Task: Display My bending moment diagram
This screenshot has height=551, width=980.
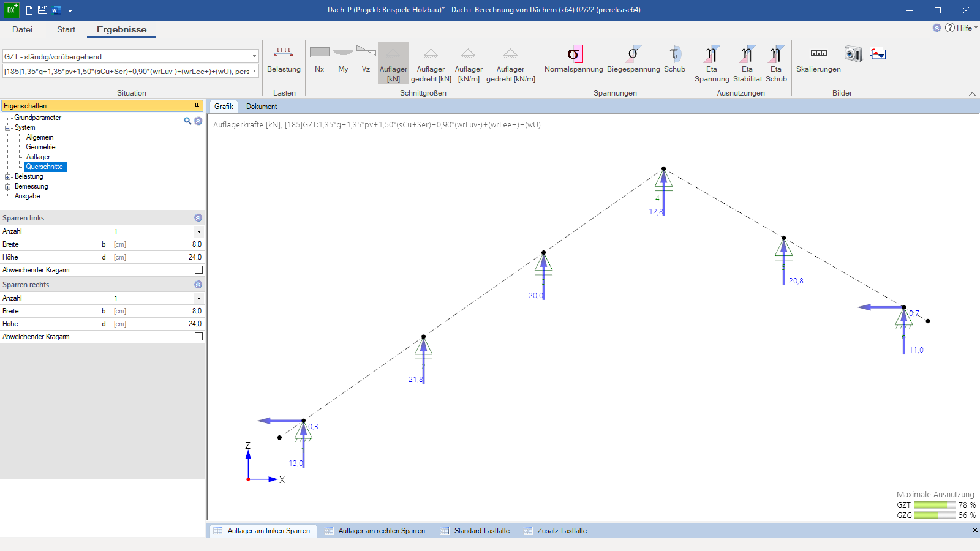Action: pyautogui.click(x=343, y=61)
